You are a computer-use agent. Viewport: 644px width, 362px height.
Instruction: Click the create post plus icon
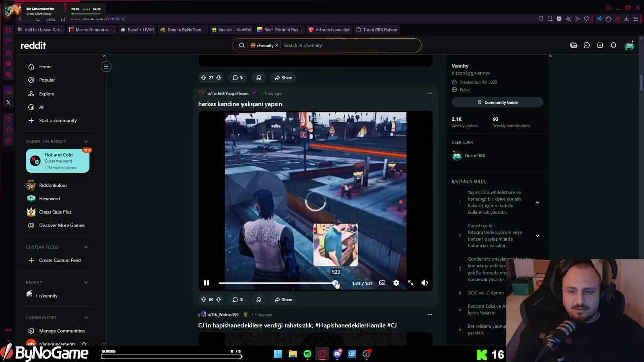pyautogui.click(x=600, y=45)
